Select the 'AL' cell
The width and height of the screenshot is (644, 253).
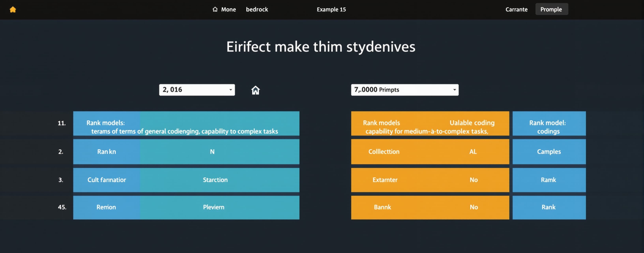click(x=473, y=152)
